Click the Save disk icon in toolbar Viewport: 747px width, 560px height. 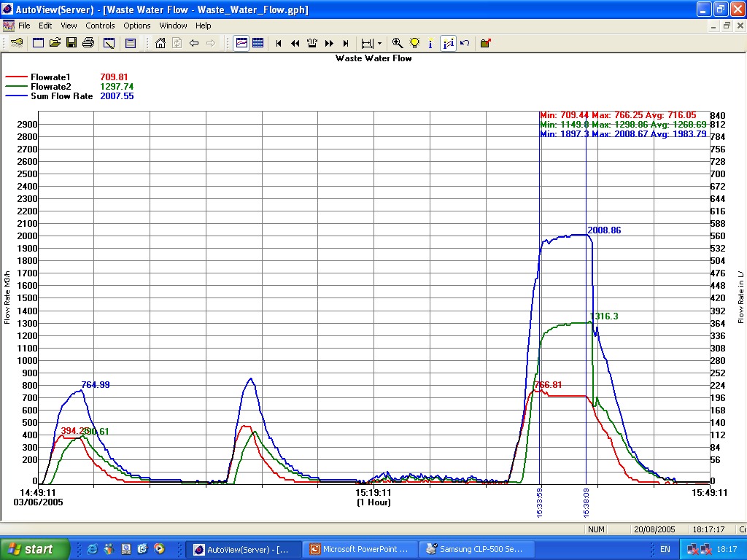pos(71,43)
